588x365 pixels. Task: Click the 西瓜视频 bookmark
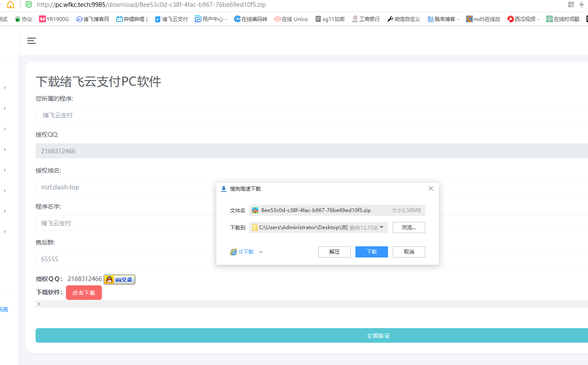pos(523,19)
